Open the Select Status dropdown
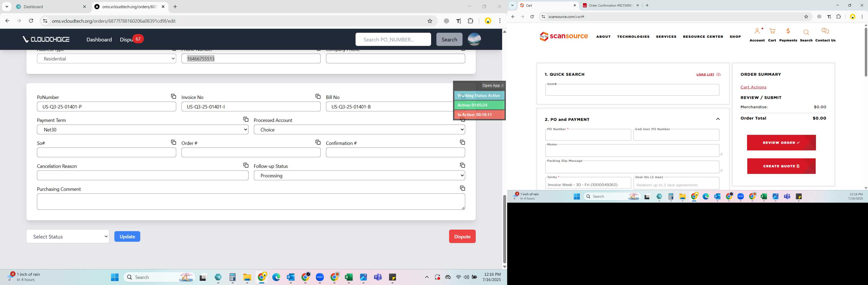The image size is (868, 285). pos(68,236)
